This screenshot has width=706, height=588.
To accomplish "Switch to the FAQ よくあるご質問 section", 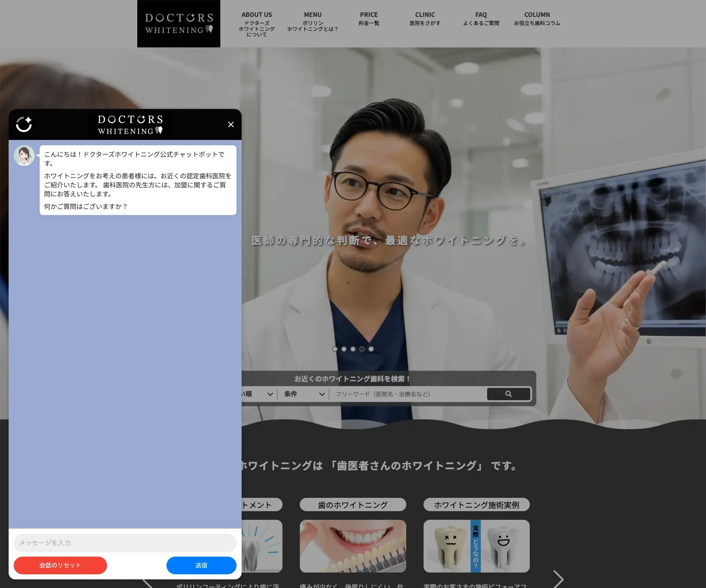I will (481, 19).
